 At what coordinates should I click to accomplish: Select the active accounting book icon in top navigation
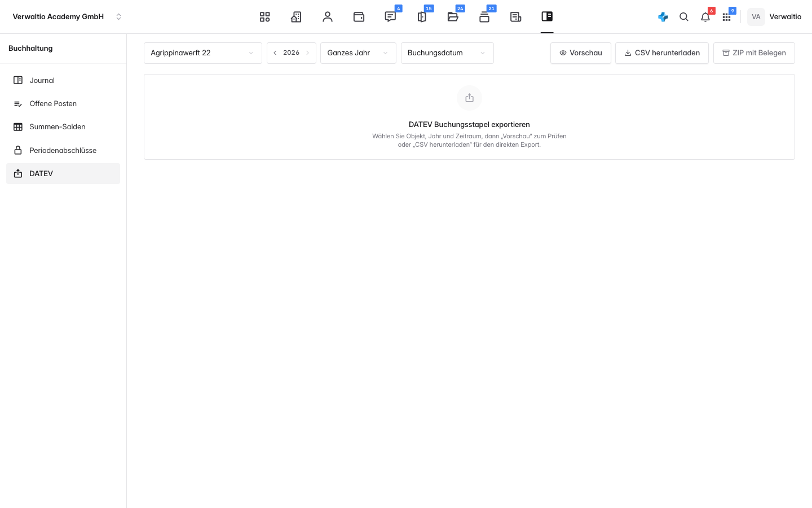click(x=547, y=16)
